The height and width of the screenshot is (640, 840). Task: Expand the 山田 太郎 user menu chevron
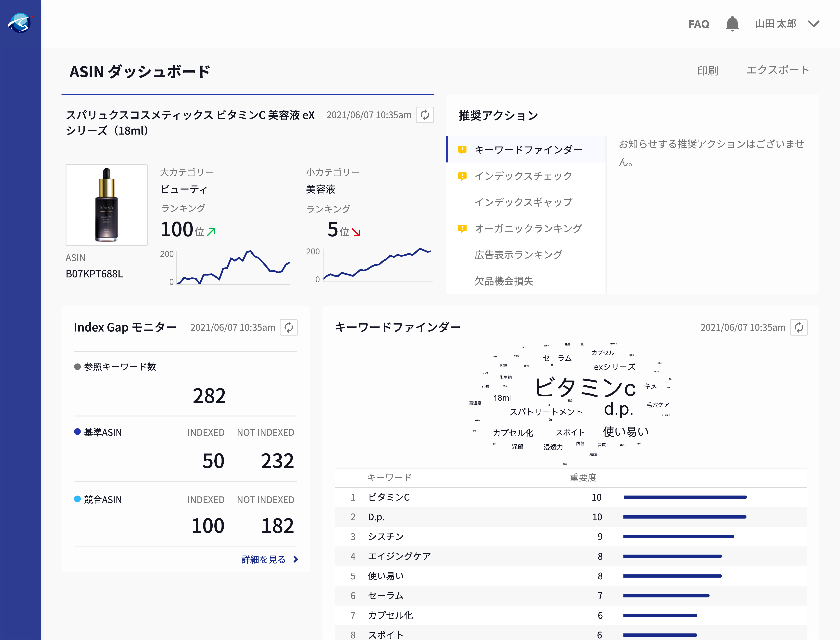click(x=814, y=24)
